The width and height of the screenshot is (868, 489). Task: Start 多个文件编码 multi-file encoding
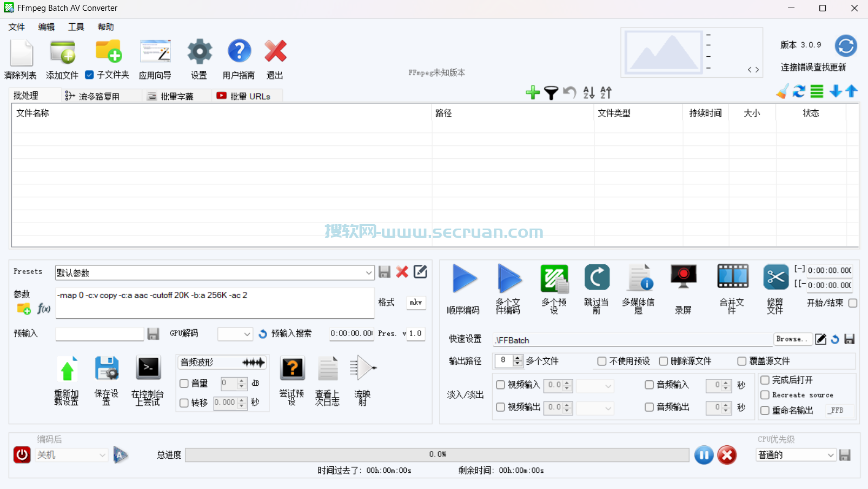[509, 279]
